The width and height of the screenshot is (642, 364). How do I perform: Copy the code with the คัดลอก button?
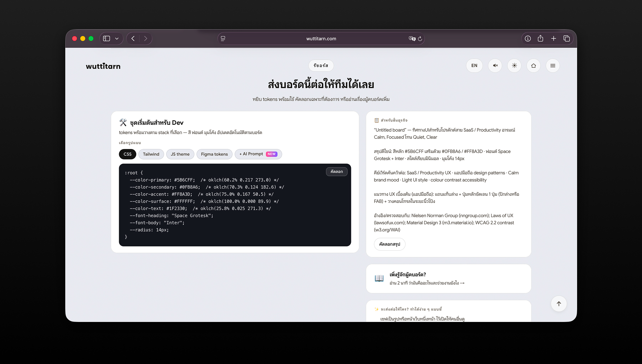tap(337, 171)
